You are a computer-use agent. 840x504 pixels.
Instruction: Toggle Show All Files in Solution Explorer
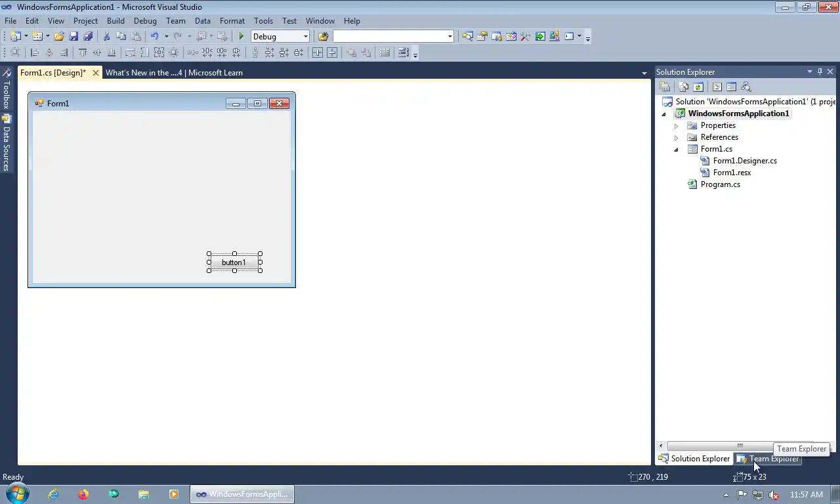pyautogui.click(x=684, y=87)
